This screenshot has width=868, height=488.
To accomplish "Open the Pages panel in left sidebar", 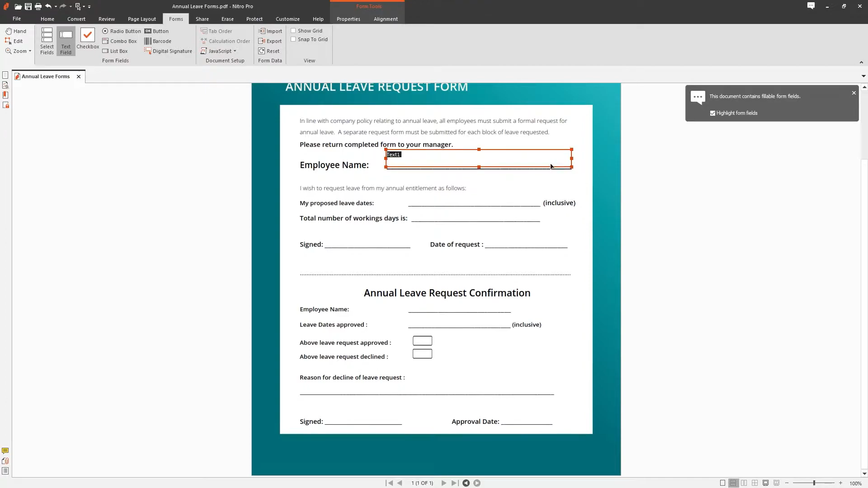I will click(5, 75).
